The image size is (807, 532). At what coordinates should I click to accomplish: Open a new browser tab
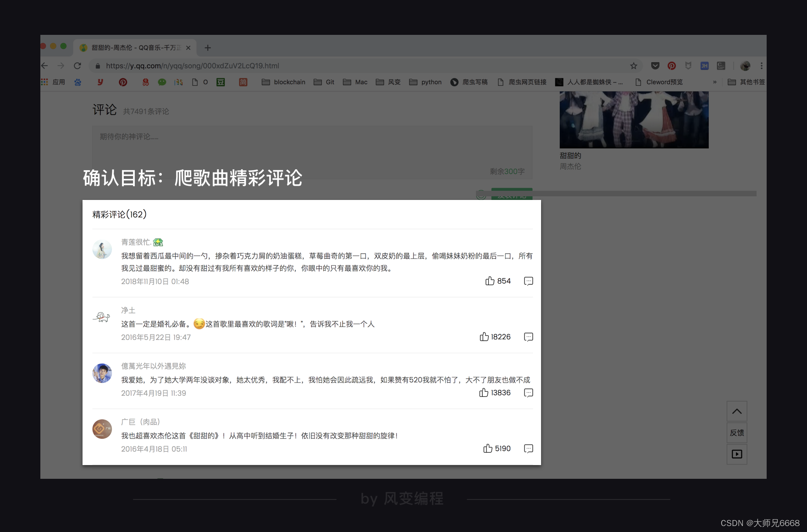coord(208,48)
